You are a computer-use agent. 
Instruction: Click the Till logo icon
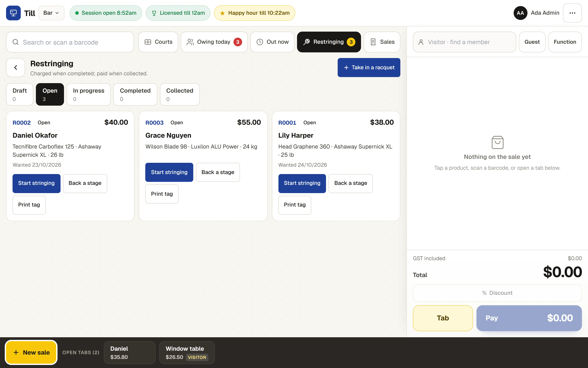13,13
